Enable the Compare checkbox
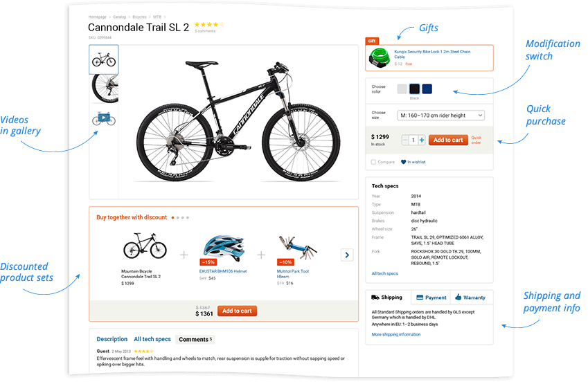Screen dimensions: 588x384 click(x=374, y=162)
